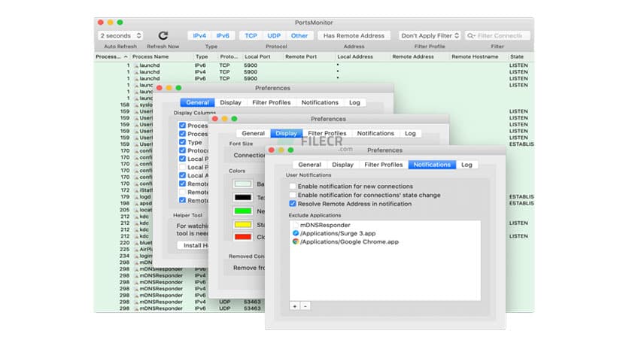This screenshot has width=629, height=364.
Task: Open the yellow state change color swatch
Action: coord(243,225)
